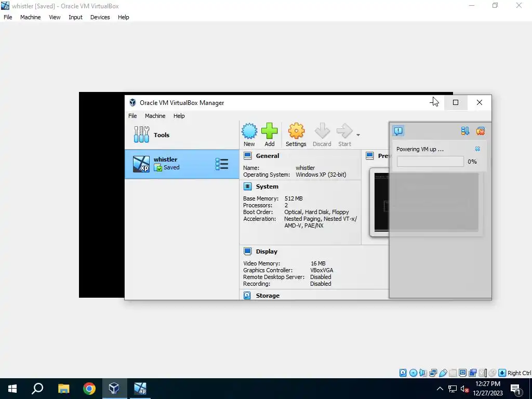Click the recording status bar icon
Screen dimensions: 532x399
(473, 373)
